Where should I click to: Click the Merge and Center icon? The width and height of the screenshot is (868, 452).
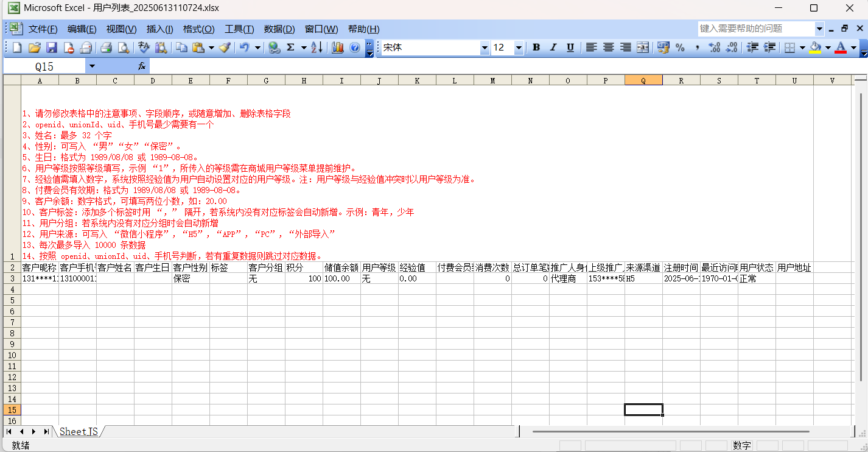coord(642,48)
